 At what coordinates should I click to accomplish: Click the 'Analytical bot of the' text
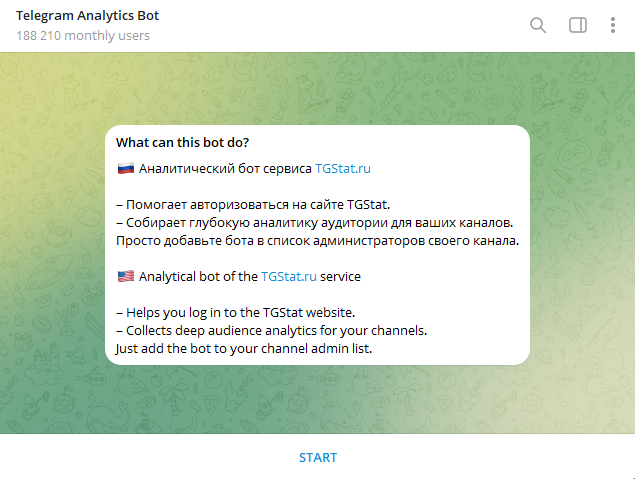point(198,277)
